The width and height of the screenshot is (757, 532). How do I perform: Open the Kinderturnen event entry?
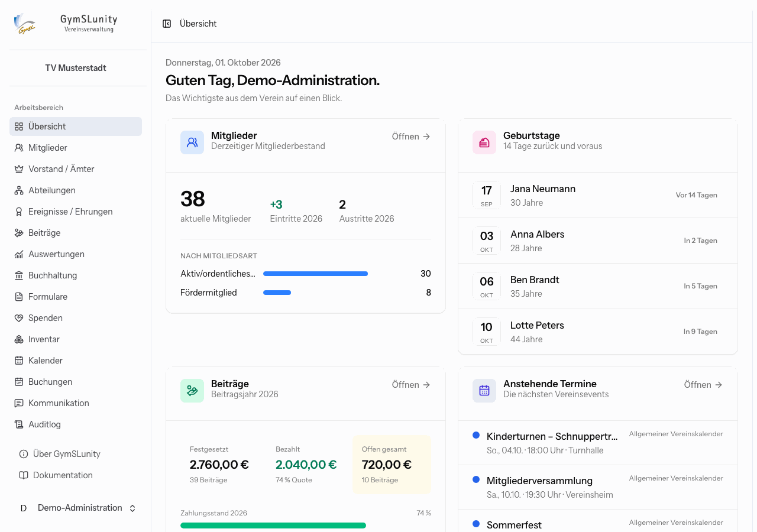click(598, 443)
